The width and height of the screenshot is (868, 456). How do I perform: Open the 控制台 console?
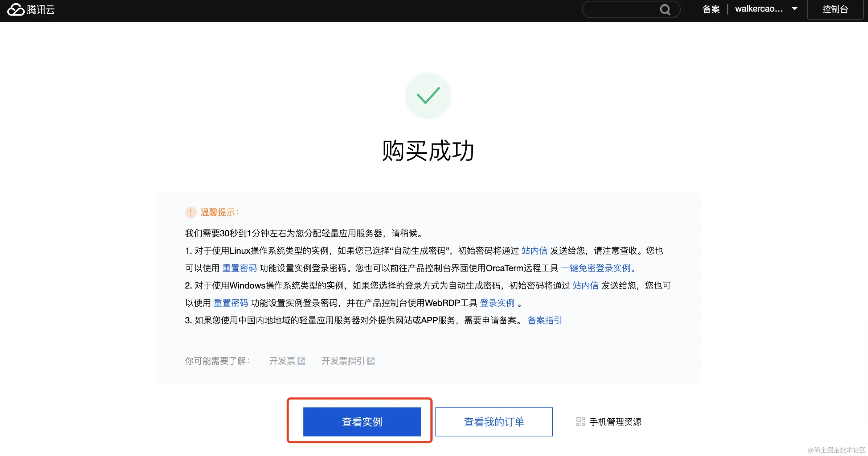point(835,9)
